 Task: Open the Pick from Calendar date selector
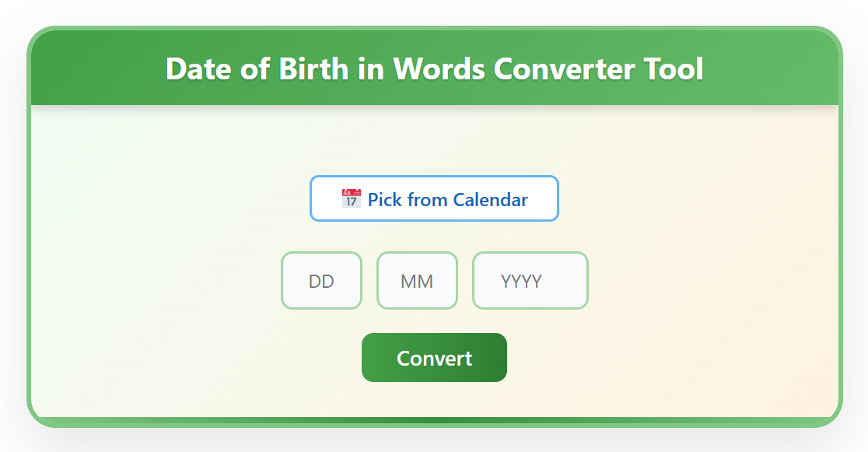coord(434,198)
